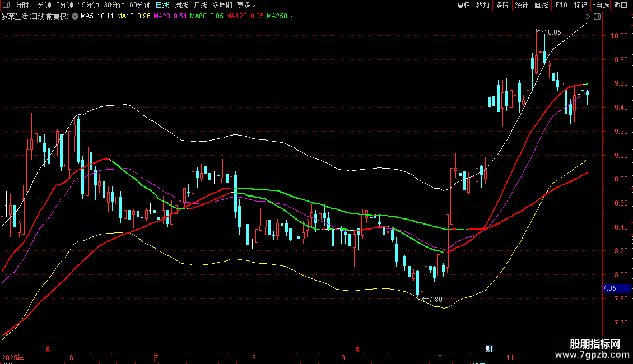
Task: Click the MA60: 8.85 indicator label
Action: coord(206,16)
